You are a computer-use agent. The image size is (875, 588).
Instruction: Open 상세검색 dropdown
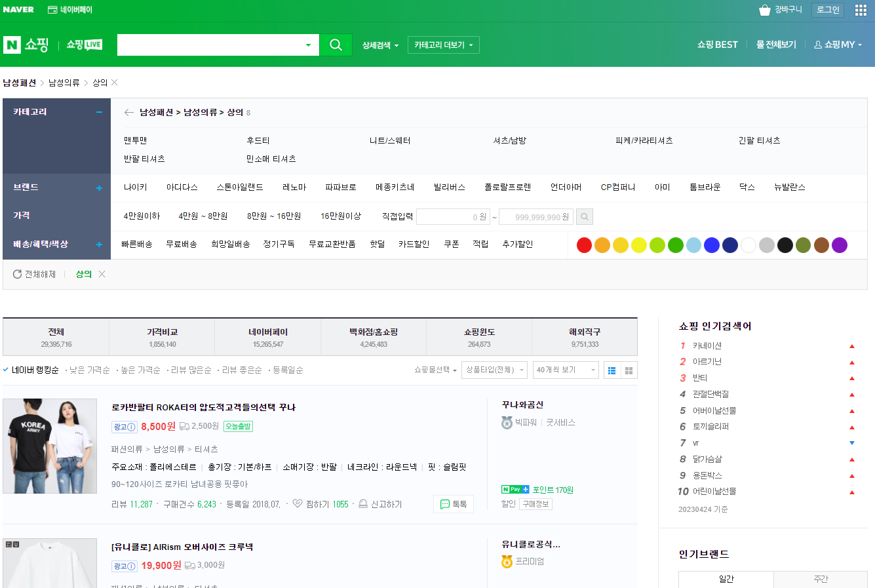[380, 45]
